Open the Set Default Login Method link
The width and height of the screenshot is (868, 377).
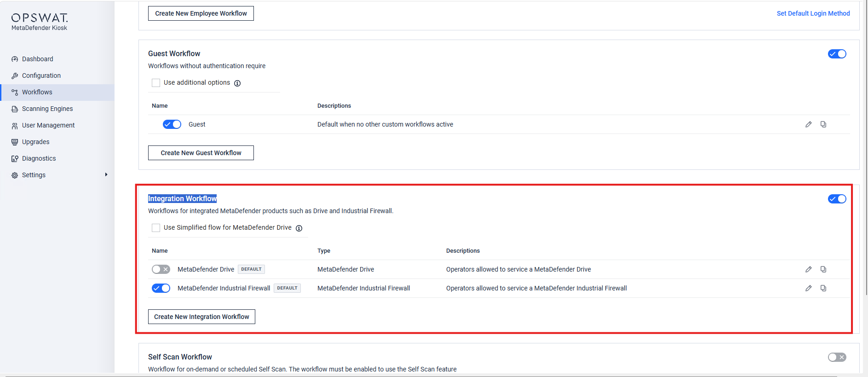813,13
